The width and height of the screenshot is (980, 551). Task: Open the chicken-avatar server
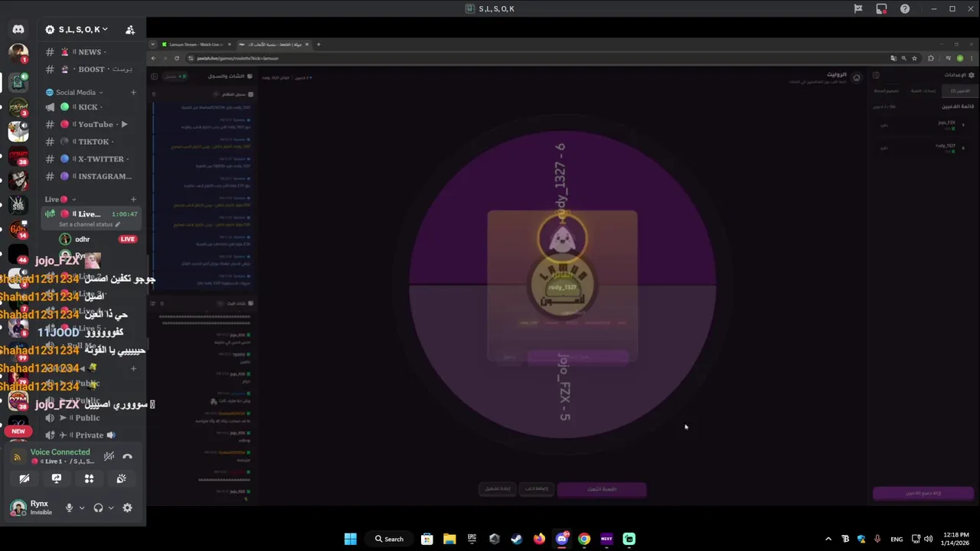(x=18, y=132)
